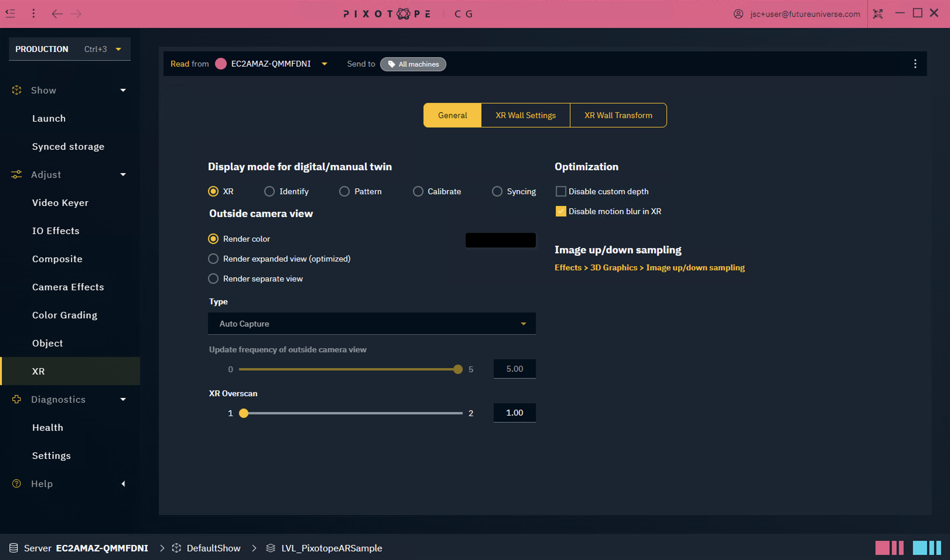
Task: Go forward with the right arrow
Action: click(x=76, y=14)
